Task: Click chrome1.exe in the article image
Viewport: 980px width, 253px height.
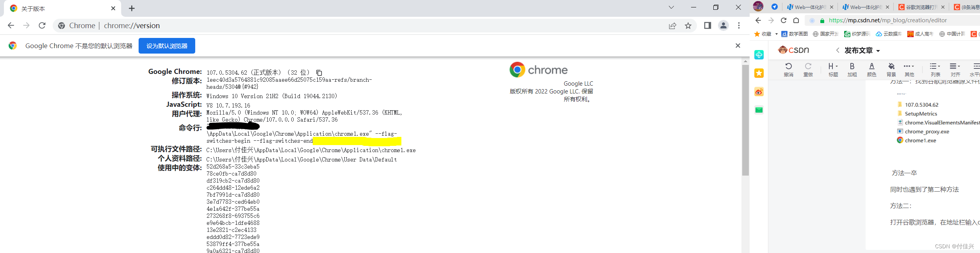Action: [x=916, y=140]
